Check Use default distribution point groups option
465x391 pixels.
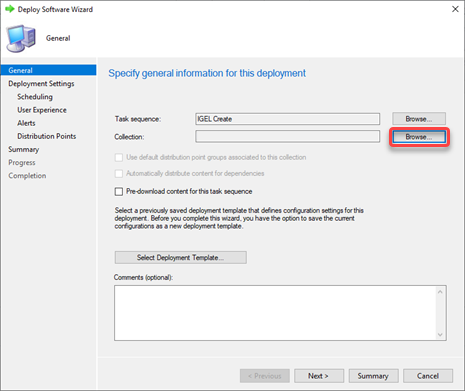119,157
